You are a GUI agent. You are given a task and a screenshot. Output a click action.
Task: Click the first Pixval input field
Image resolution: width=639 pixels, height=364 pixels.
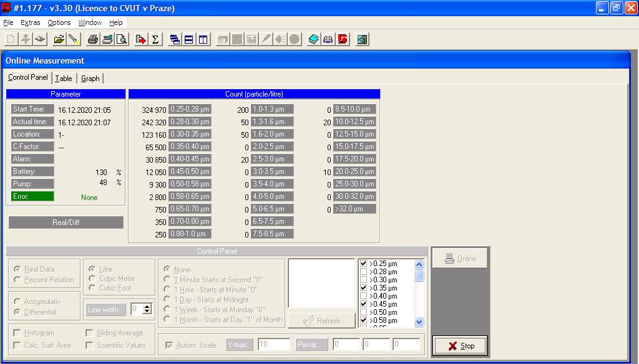346,345
